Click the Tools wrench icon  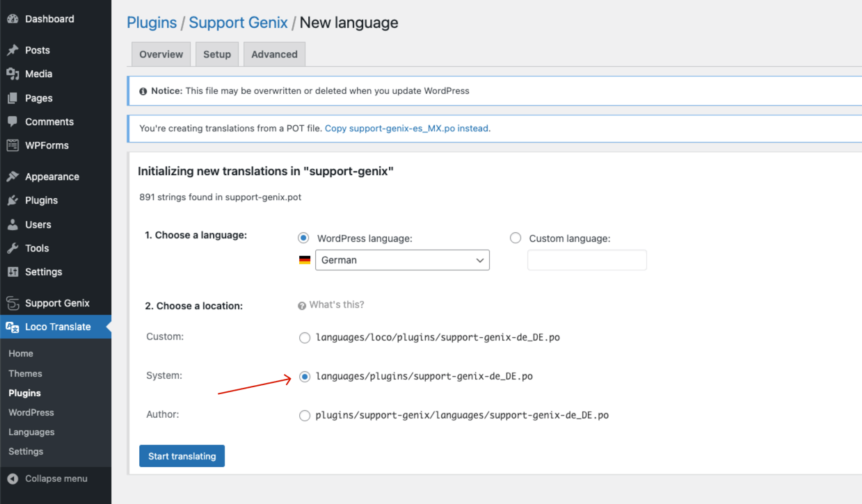tap(14, 248)
